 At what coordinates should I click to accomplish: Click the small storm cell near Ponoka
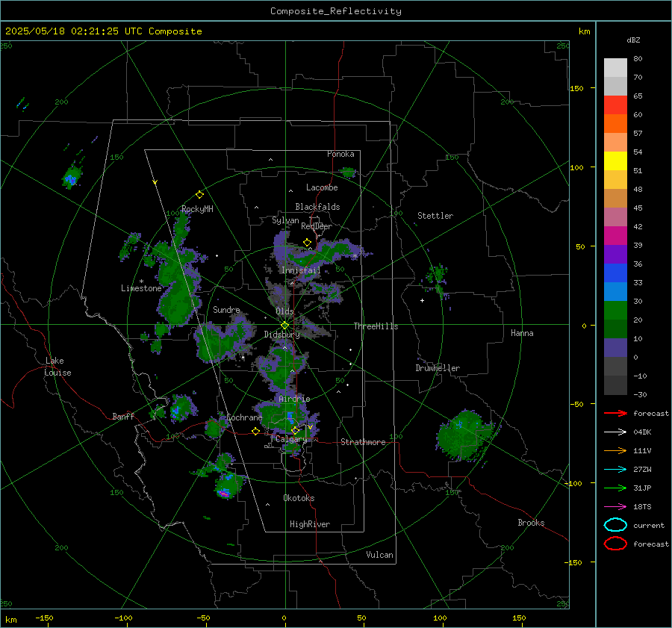tap(347, 172)
